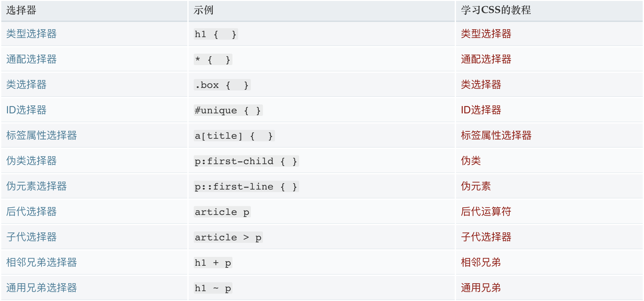
Task: Open the red 标签属性选择器 tutorial link
Action: click(x=496, y=135)
